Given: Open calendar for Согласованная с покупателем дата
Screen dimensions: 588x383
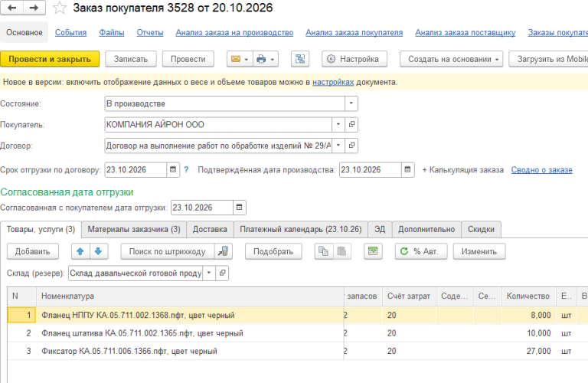Looking at the screenshot, I should click(x=239, y=208).
